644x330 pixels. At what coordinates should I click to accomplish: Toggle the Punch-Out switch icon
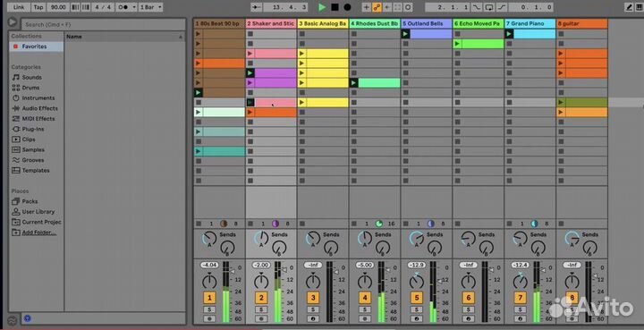click(502, 7)
